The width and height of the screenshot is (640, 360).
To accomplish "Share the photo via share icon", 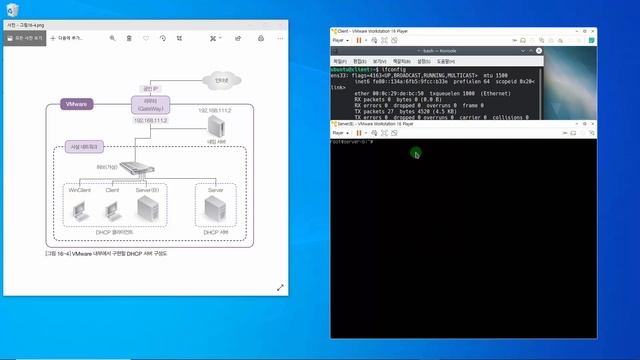I will tap(238, 38).
